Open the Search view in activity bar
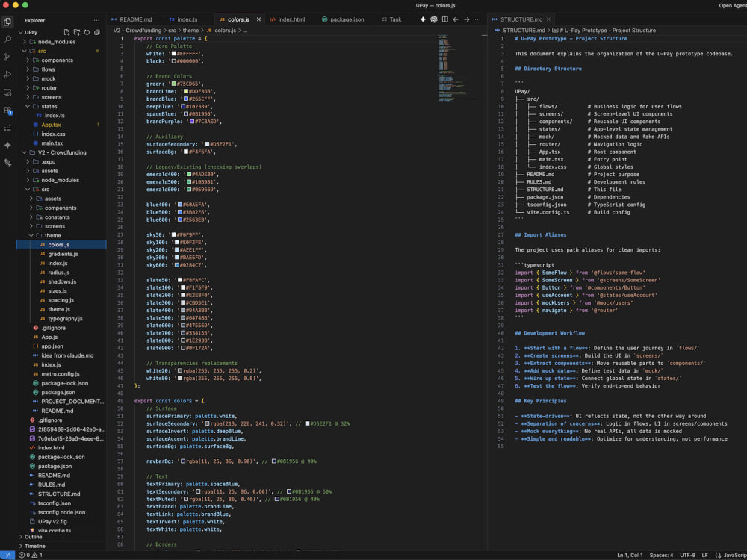The width and height of the screenshot is (747, 560). (x=7, y=40)
